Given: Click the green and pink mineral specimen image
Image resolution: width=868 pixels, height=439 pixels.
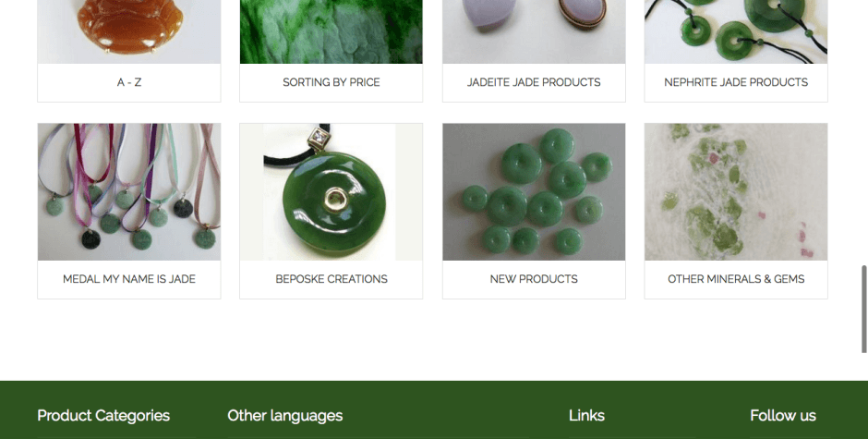Looking at the screenshot, I should 736,192.
